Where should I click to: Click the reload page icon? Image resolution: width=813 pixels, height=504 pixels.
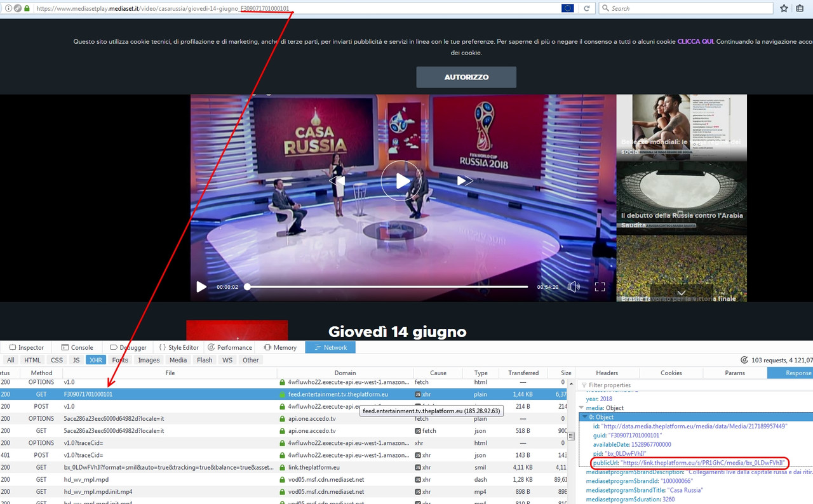pyautogui.click(x=586, y=8)
